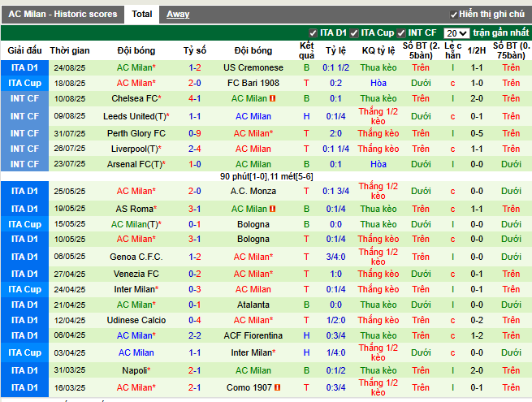Screen dimensions: 532x402
Task: Click INT CF label on 31/07/25 row
Action: click(x=24, y=133)
